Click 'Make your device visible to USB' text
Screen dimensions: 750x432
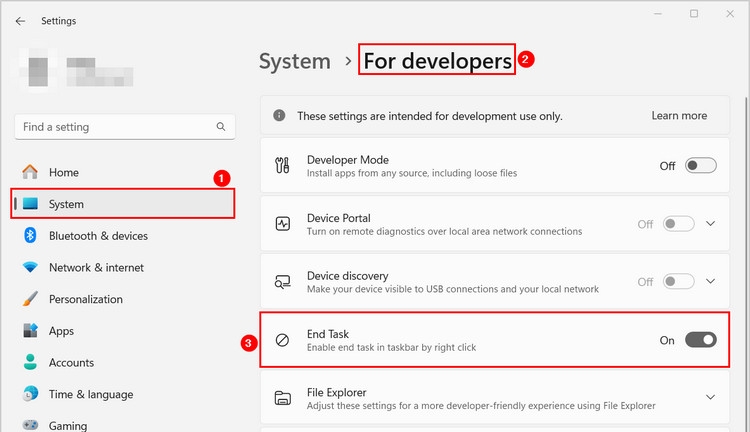pyautogui.click(x=452, y=289)
